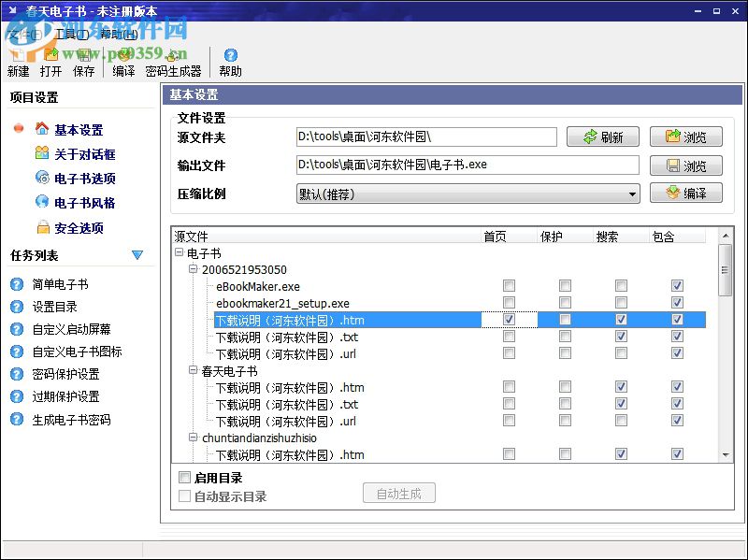
Task: Click in the 输出文件 path field
Action: (x=467, y=165)
